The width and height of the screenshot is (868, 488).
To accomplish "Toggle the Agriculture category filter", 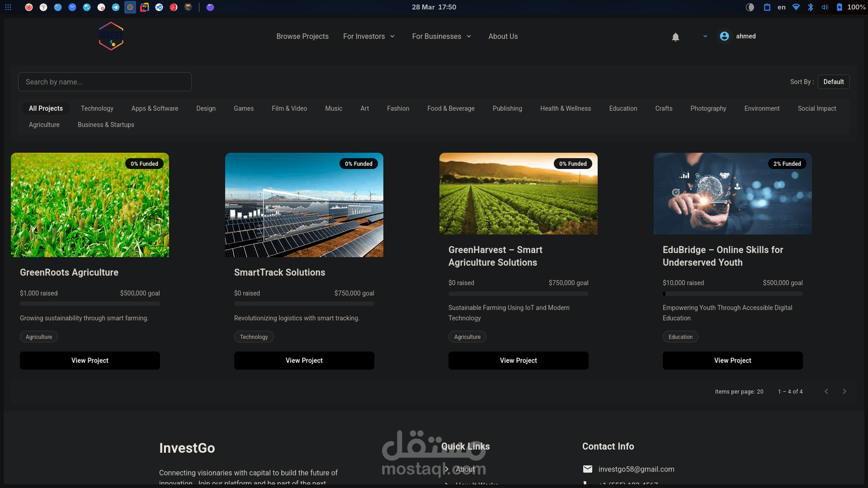I will click(x=44, y=125).
